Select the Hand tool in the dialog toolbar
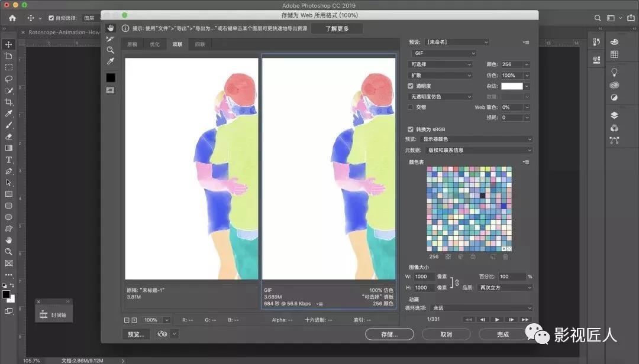 pos(111,27)
